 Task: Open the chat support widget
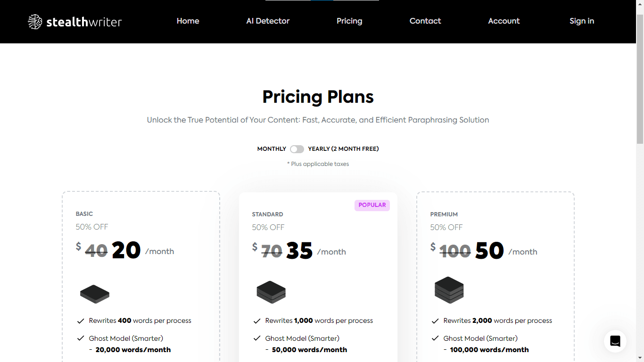coord(615,341)
